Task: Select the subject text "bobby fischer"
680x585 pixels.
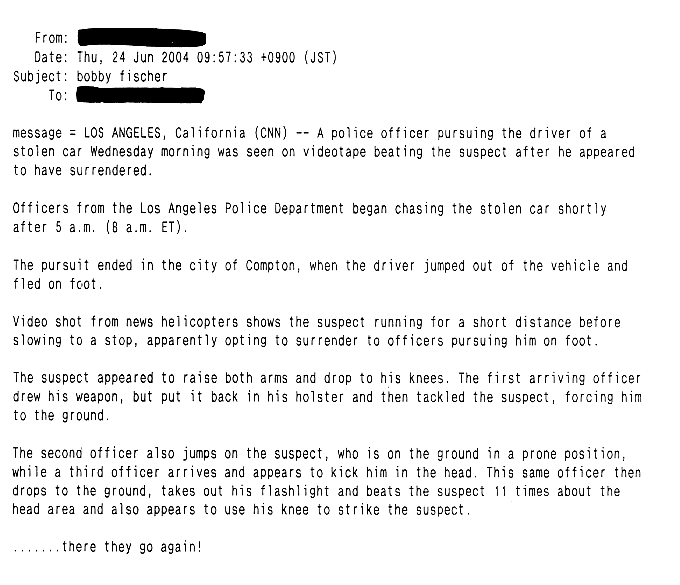Action: (x=121, y=76)
